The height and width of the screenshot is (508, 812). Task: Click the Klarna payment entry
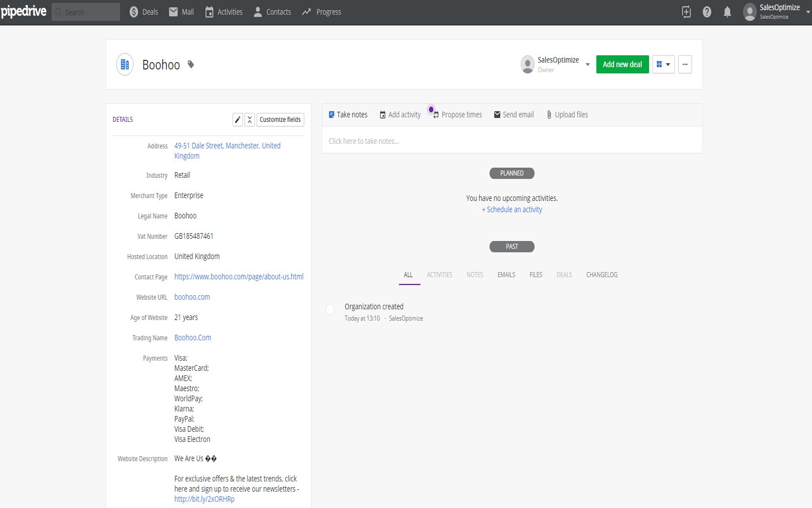click(184, 409)
